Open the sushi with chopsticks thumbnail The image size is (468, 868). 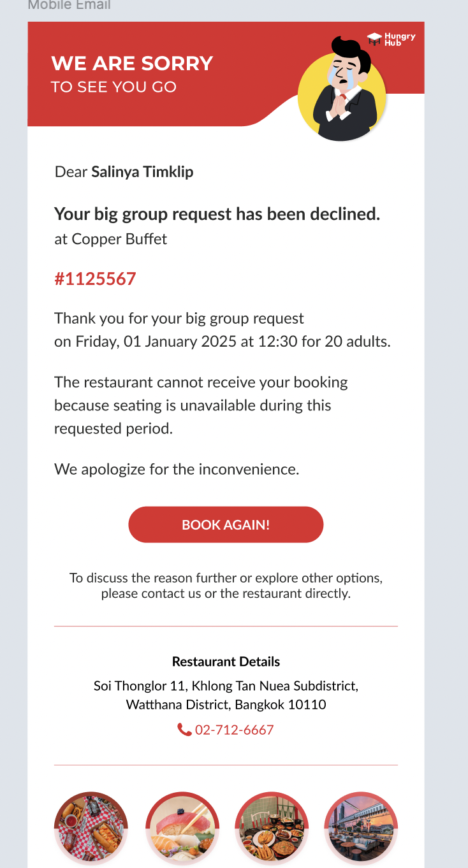coord(182,828)
